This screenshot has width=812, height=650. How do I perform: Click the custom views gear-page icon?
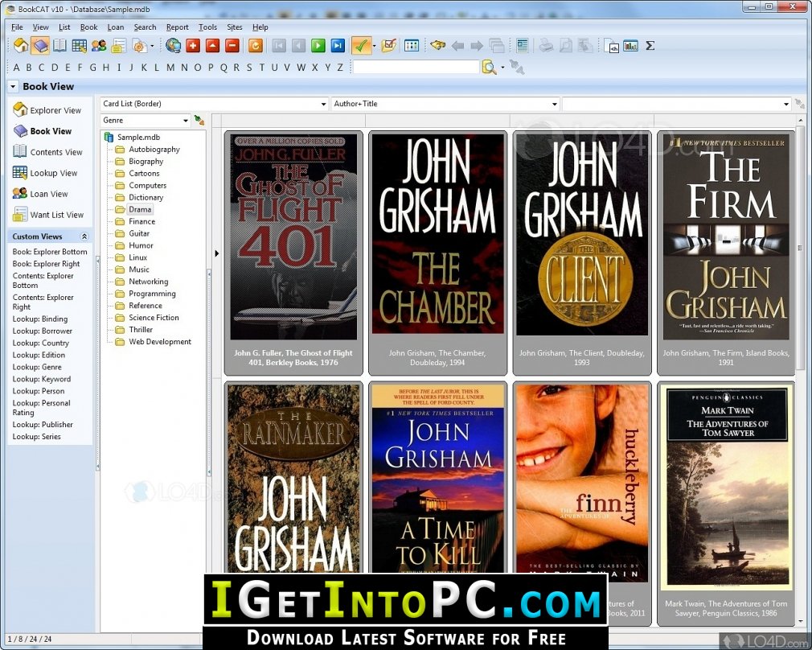pyautogui.click(x=139, y=46)
